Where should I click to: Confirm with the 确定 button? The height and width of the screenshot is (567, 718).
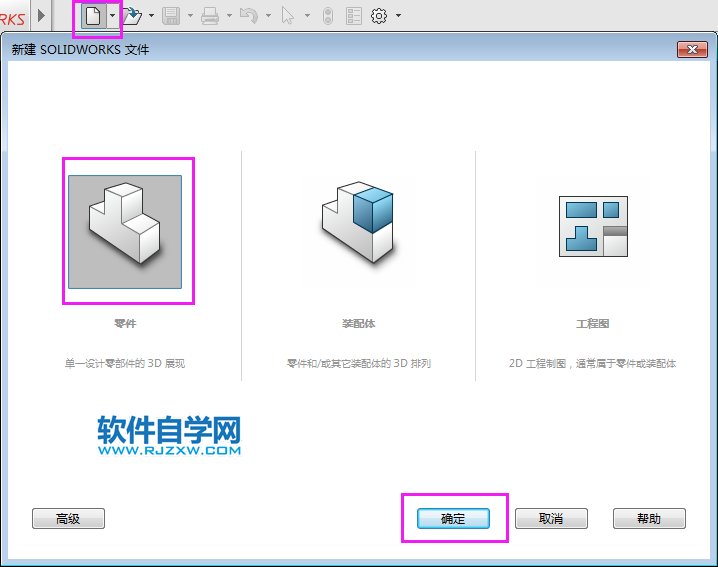click(x=453, y=518)
